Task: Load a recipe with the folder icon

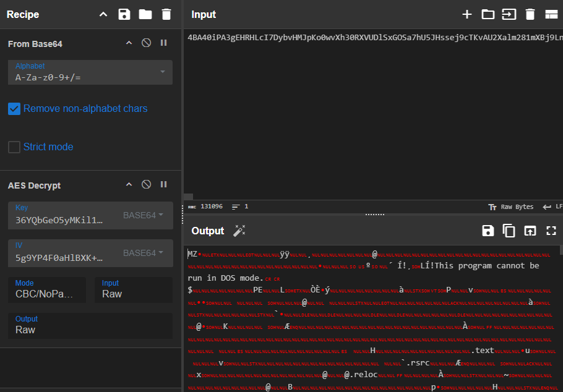Action: pyautogui.click(x=145, y=14)
